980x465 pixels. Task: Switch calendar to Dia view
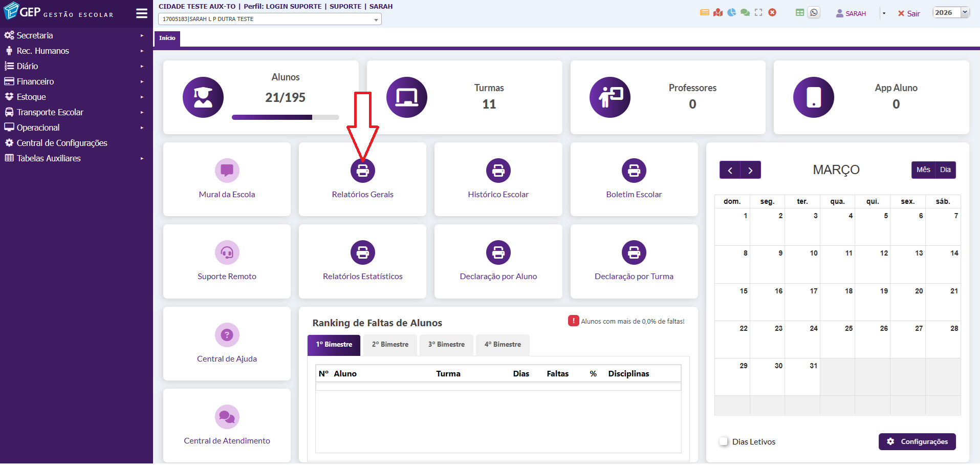[x=945, y=170]
